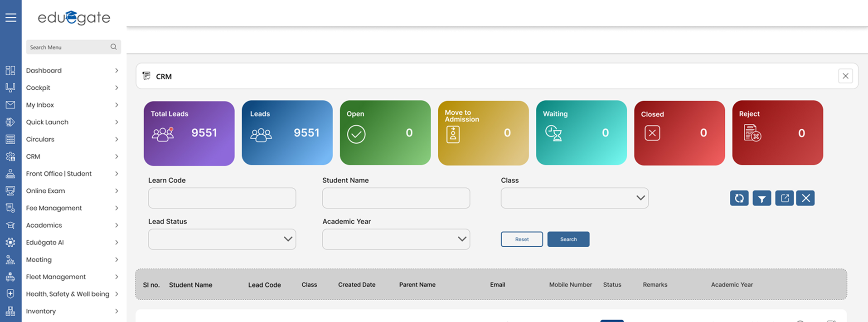Open the Academics menu item

pos(44,225)
